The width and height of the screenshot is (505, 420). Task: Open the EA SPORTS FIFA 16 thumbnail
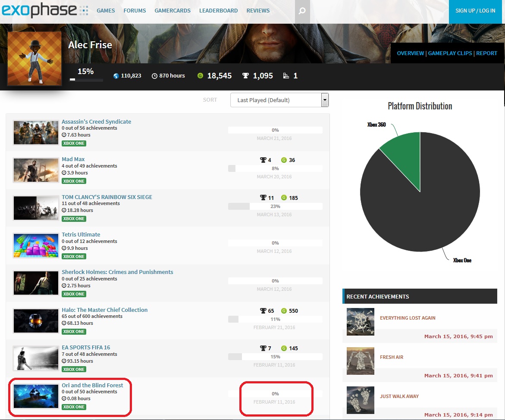point(36,358)
